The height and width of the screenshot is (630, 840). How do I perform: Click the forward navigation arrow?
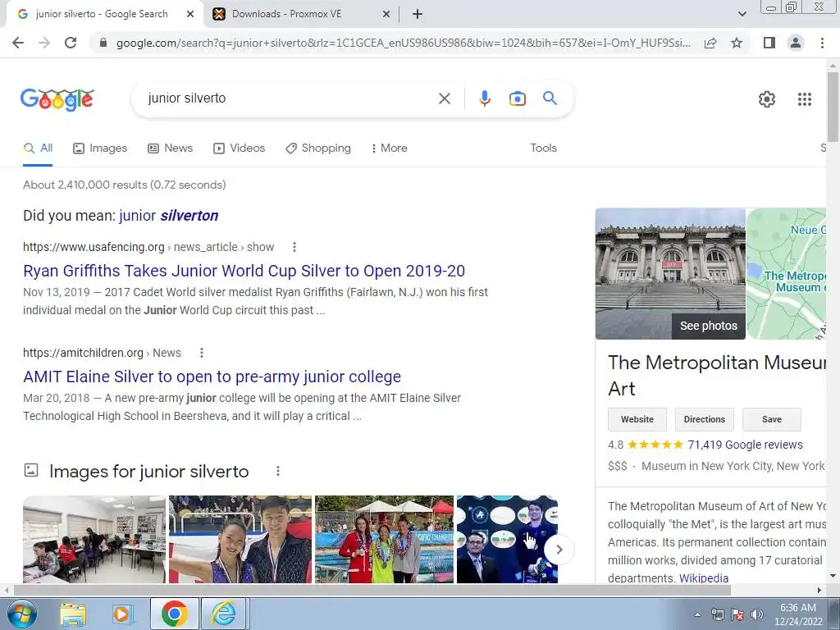point(44,43)
